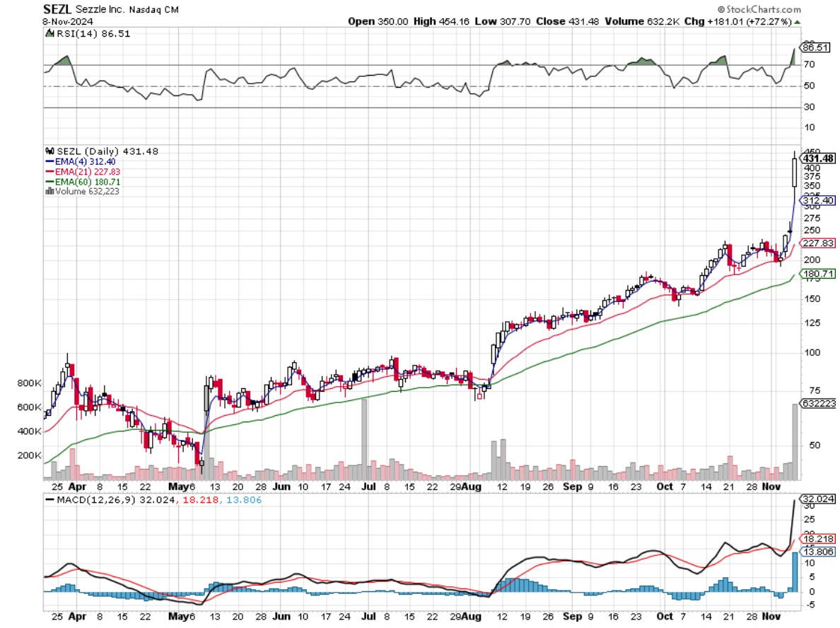Screen dimensions: 840x628
Task: Click the 'Open 350.00' value
Action: [x=378, y=21]
